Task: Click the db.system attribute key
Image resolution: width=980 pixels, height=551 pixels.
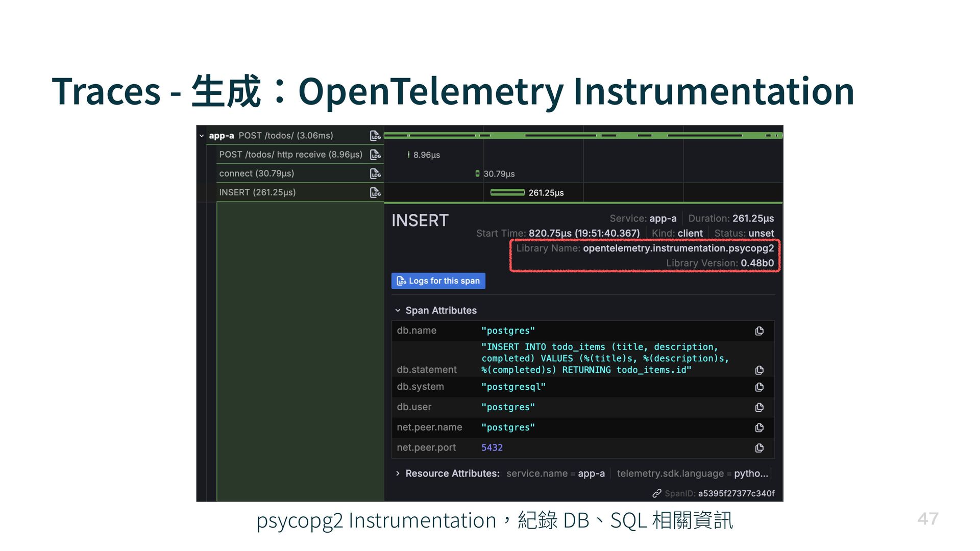Action: point(420,386)
